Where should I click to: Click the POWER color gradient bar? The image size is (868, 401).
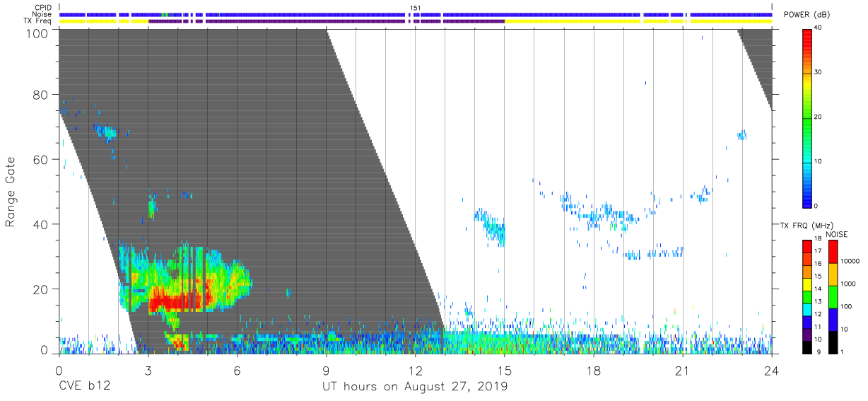pyautogui.click(x=807, y=117)
